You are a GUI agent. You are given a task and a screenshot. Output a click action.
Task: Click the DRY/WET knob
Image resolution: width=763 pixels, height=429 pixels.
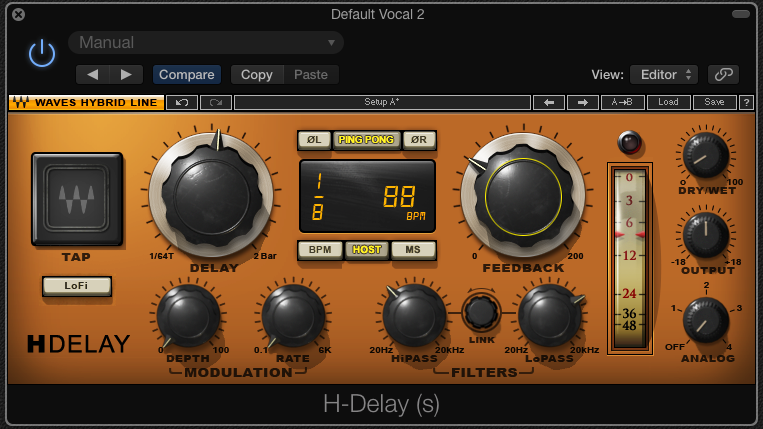click(x=706, y=155)
